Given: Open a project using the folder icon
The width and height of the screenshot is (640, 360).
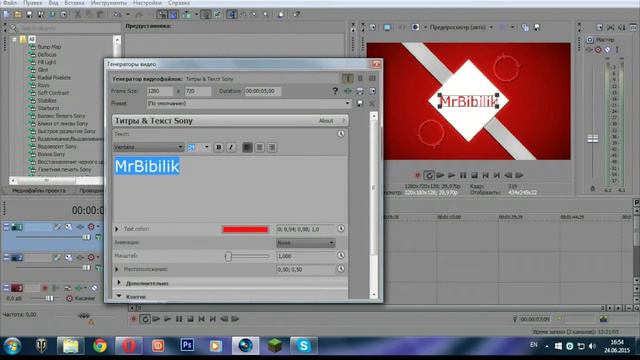Looking at the screenshot, I should [18, 14].
